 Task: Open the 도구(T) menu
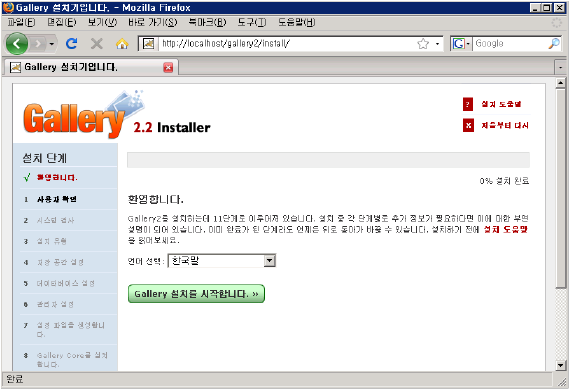pos(252,22)
